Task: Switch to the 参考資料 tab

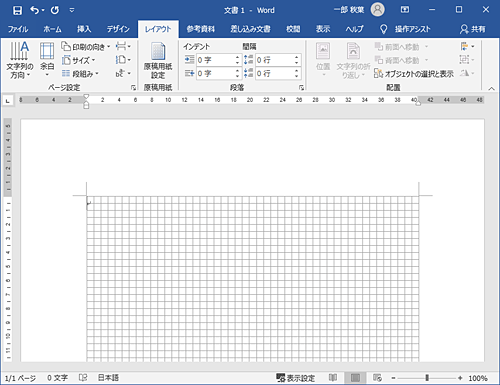Action: click(201, 29)
